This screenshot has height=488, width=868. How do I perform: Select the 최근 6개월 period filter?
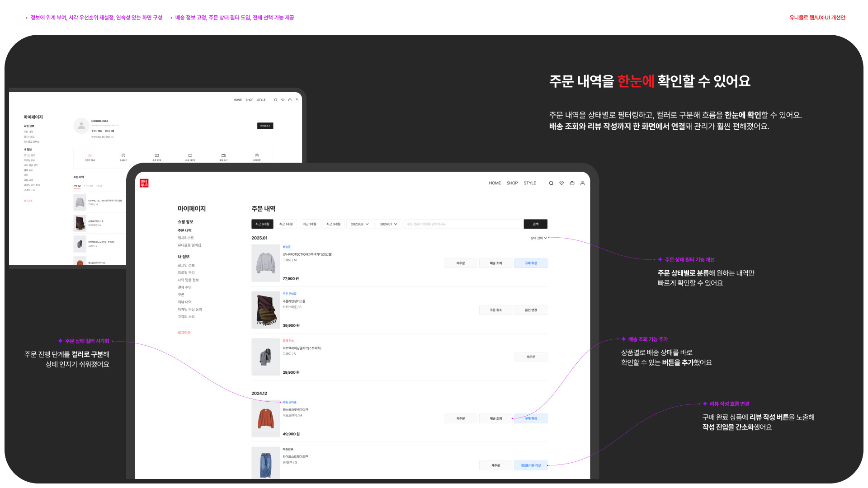tap(262, 224)
